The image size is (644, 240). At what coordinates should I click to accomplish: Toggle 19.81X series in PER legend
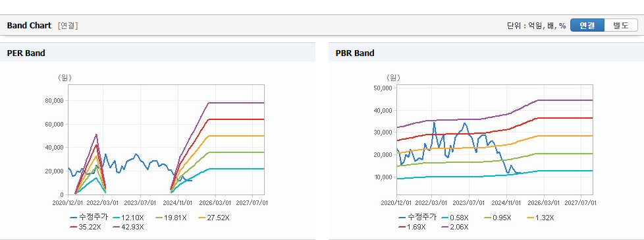tap(171, 218)
